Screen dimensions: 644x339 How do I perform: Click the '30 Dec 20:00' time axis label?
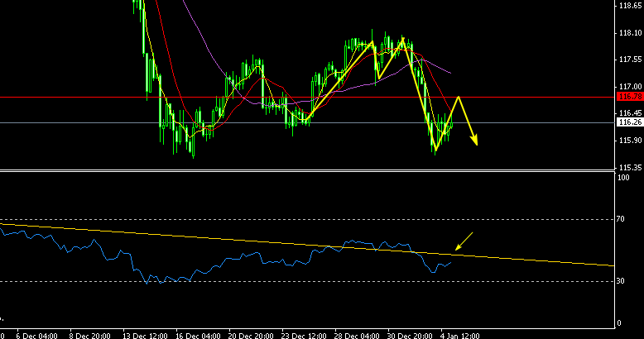click(410, 336)
